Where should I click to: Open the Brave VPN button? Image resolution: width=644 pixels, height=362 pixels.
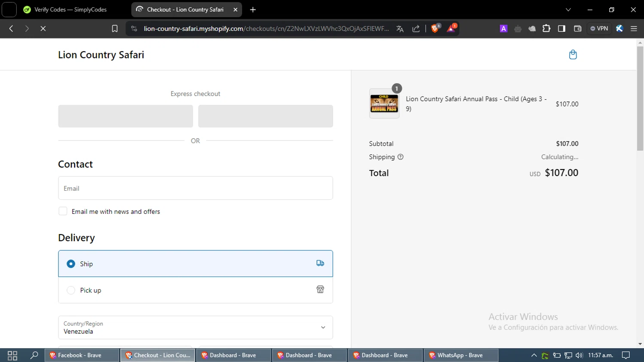point(599,29)
